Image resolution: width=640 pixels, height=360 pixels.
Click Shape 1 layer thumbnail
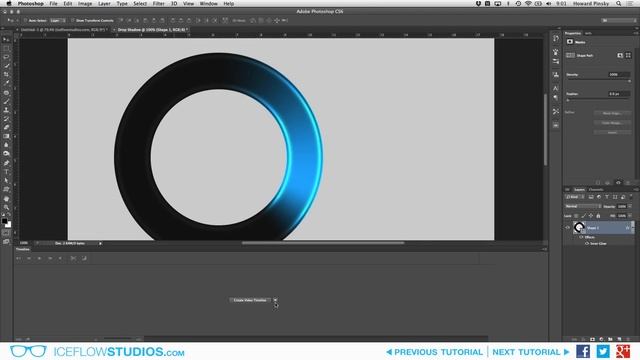click(x=578, y=227)
